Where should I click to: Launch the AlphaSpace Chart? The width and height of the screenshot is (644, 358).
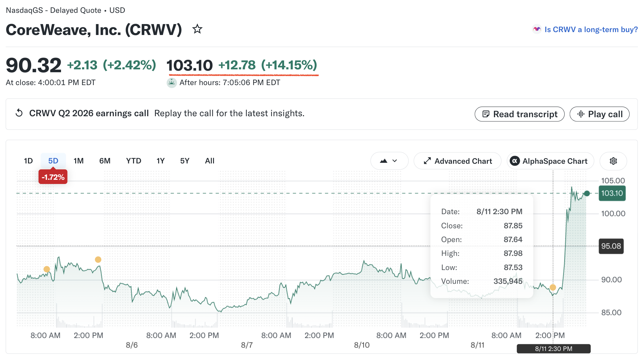point(550,161)
